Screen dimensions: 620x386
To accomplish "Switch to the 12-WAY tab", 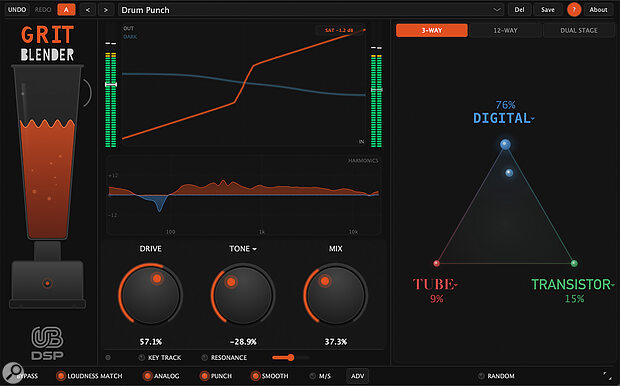I will (505, 30).
